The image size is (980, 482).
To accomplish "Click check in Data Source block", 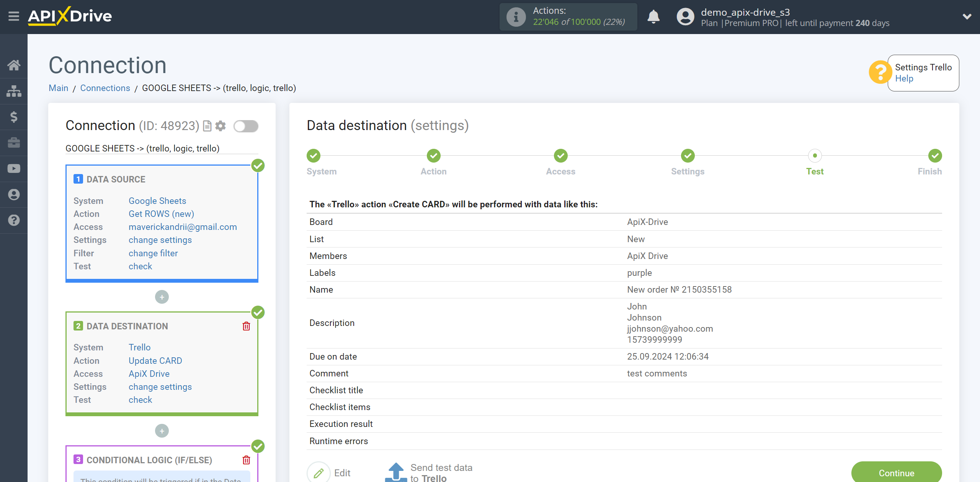I will [140, 266].
